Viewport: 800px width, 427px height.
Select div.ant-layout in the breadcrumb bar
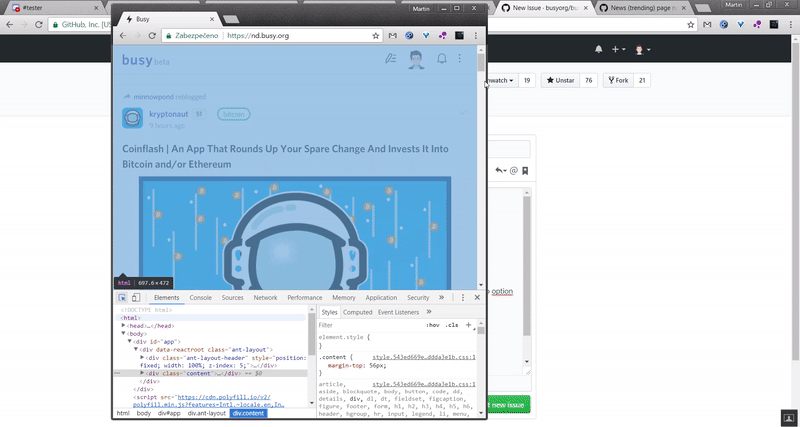click(207, 413)
